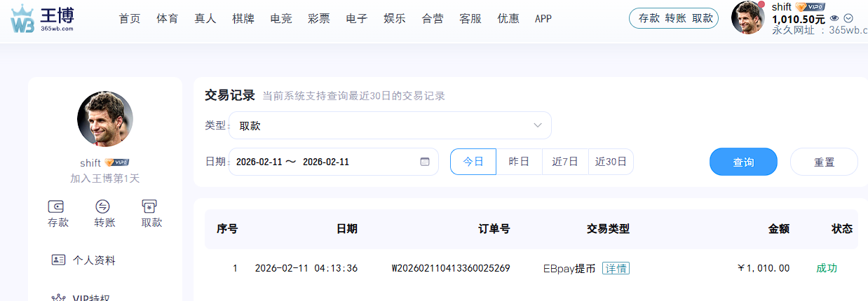
Task: Open the 电竞 esports menu
Action: pyautogui.click(x=281, y=19)
